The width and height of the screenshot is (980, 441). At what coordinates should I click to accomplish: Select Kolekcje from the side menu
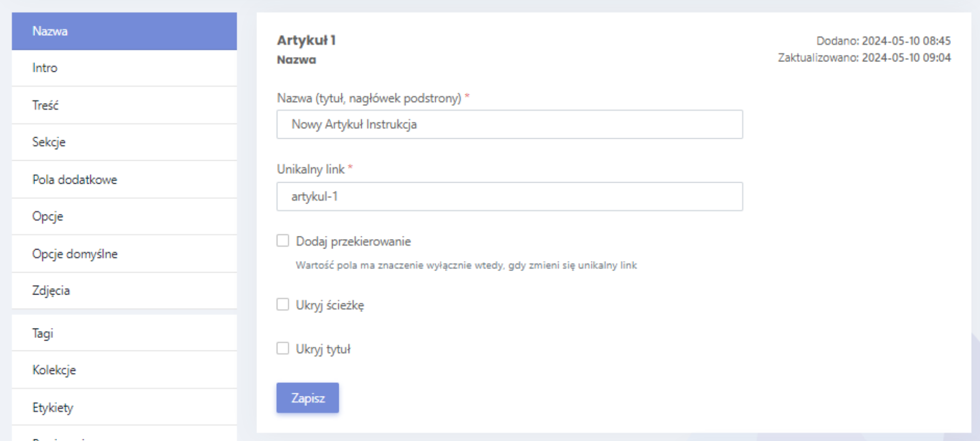(x=124, y=370)
